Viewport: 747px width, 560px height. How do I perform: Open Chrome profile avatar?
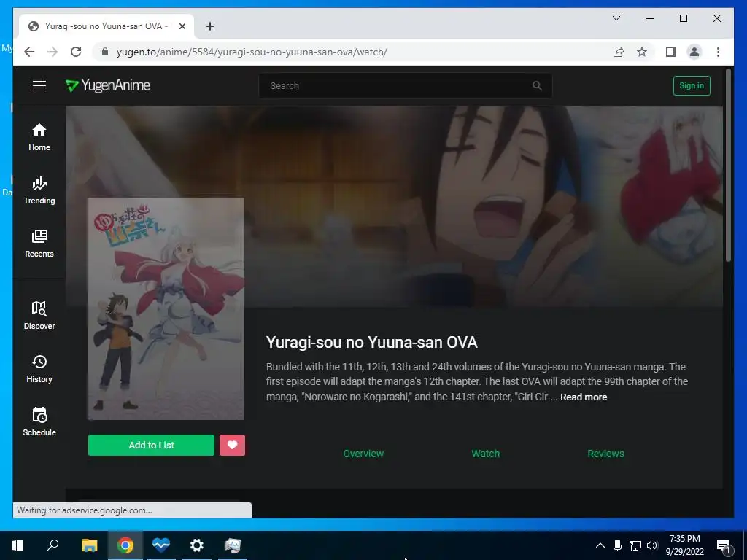tap(694, 52)
